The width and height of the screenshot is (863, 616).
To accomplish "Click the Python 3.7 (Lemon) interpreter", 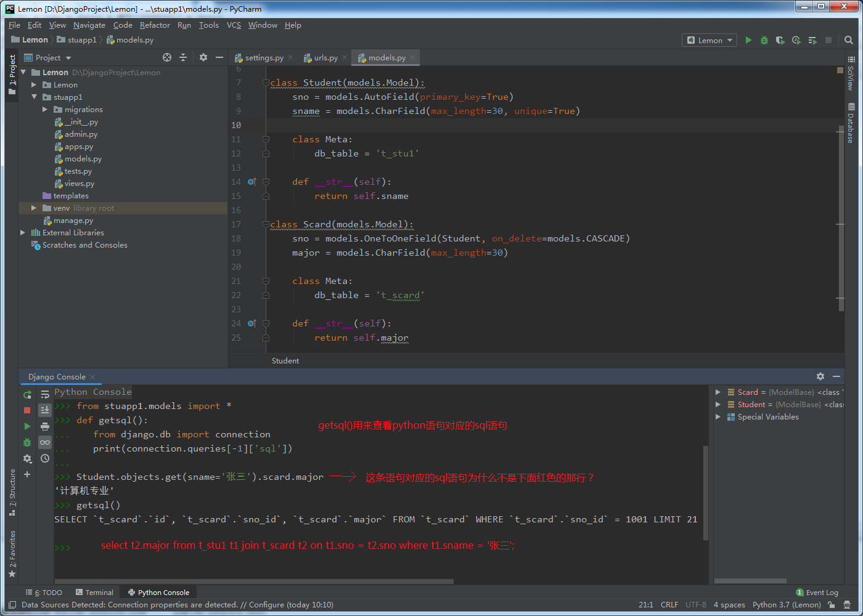I will point(787,605).
